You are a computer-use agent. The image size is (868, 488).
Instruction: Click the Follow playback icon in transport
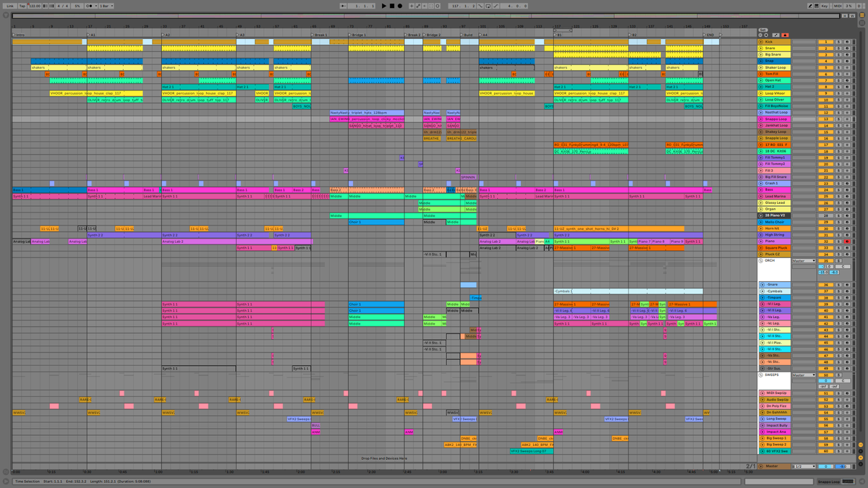pyautogui.click(x=343, y=6)
